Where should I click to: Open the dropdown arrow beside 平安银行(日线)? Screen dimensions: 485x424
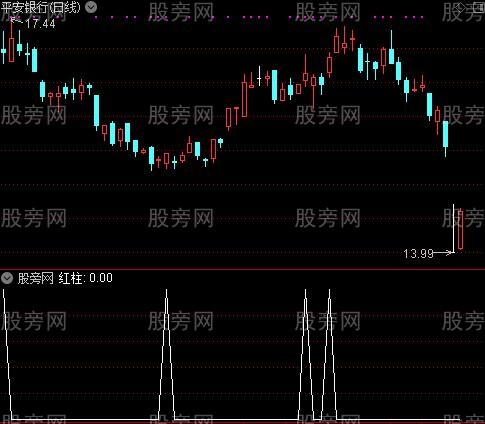point(91,7)
